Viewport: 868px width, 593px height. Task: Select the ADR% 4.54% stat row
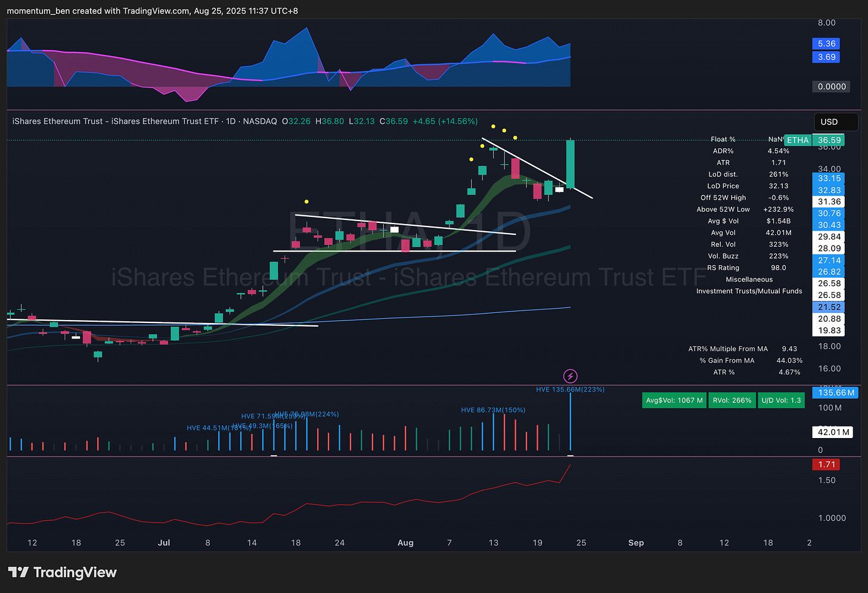751,151
